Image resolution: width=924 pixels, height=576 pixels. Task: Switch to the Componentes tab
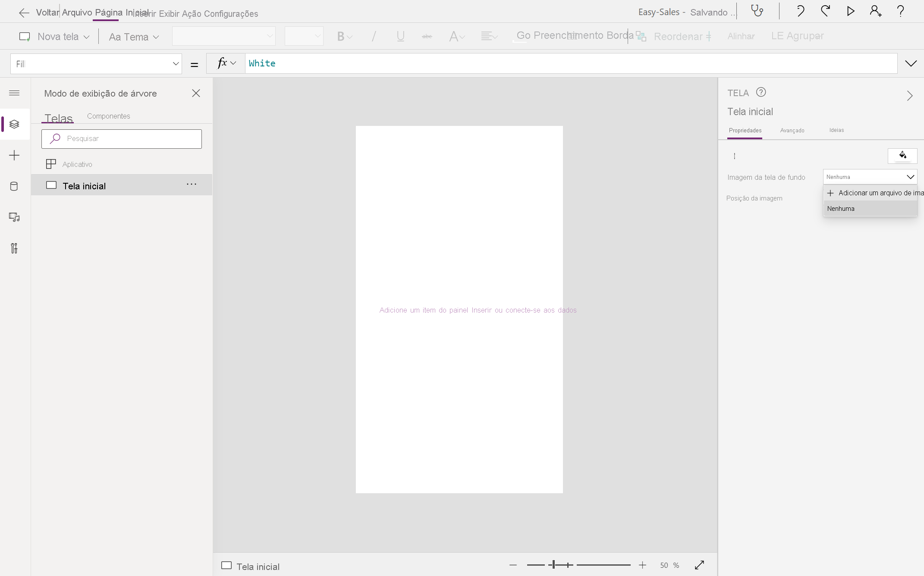[x=108, y=116]
